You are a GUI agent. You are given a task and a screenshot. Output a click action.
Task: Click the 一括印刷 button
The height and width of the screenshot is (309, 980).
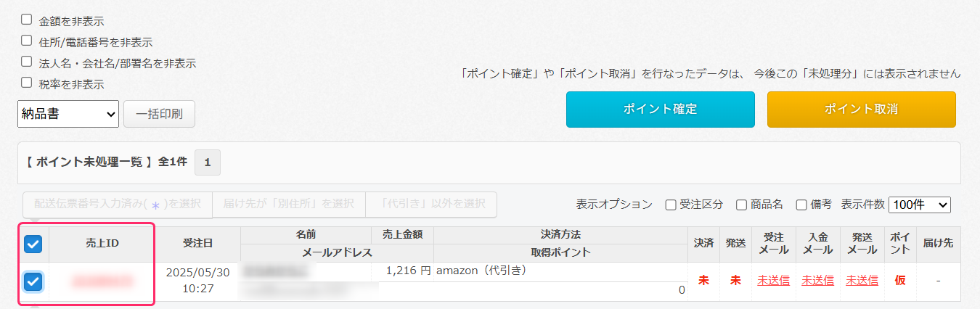(x=159, y=114)
